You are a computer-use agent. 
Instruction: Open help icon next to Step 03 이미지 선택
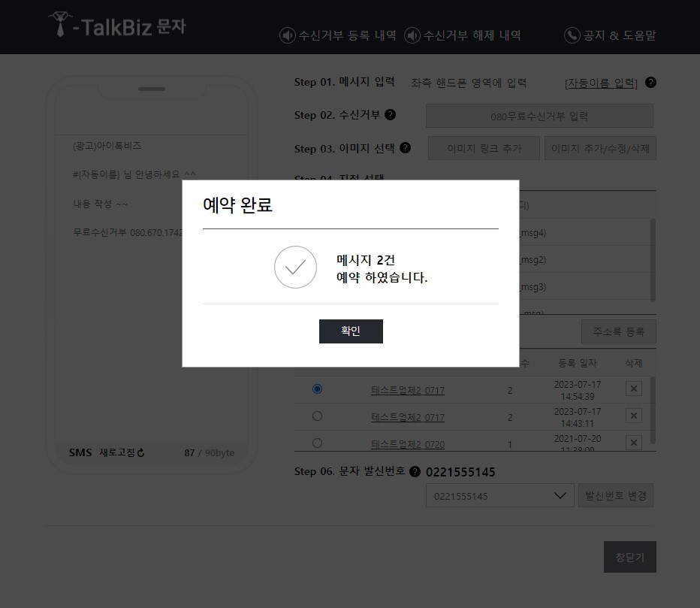click(405, 148)
